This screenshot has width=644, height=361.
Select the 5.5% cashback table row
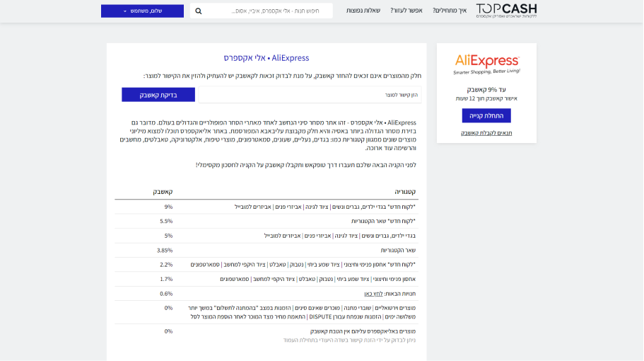pos(267,221)
